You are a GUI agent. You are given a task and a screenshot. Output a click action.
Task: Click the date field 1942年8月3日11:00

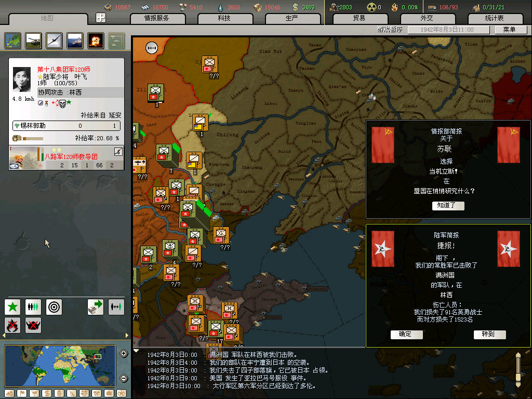[x=448, y=30]
